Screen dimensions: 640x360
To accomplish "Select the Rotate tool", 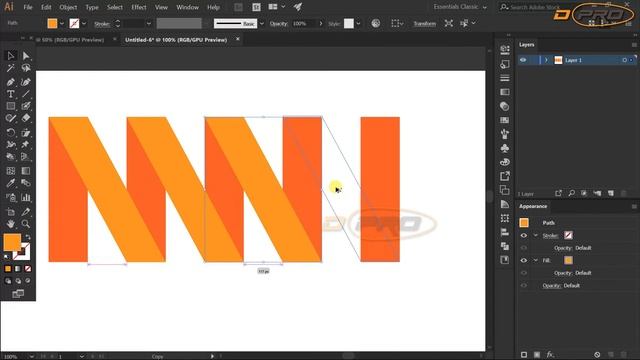I will point(11,133).
